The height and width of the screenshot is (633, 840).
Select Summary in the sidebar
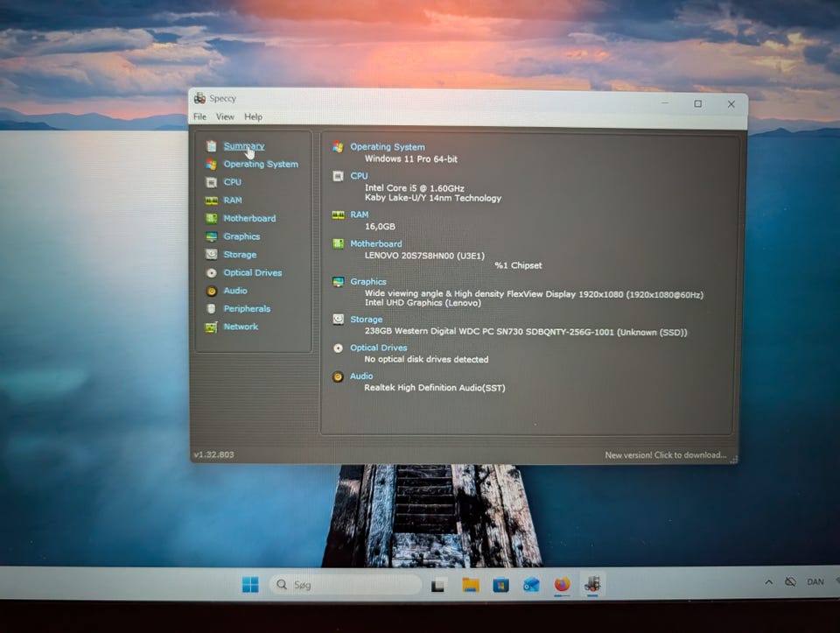pos(244,146)
